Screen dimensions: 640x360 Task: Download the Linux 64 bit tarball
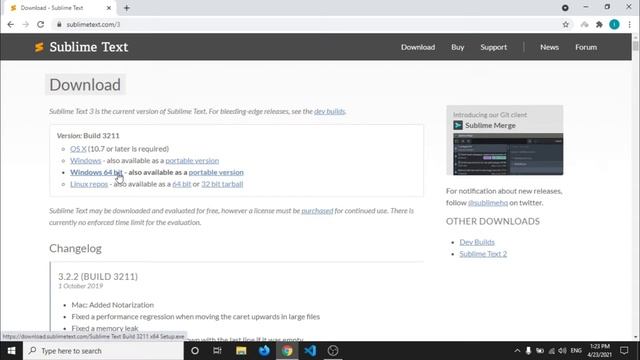coord(182,184)
